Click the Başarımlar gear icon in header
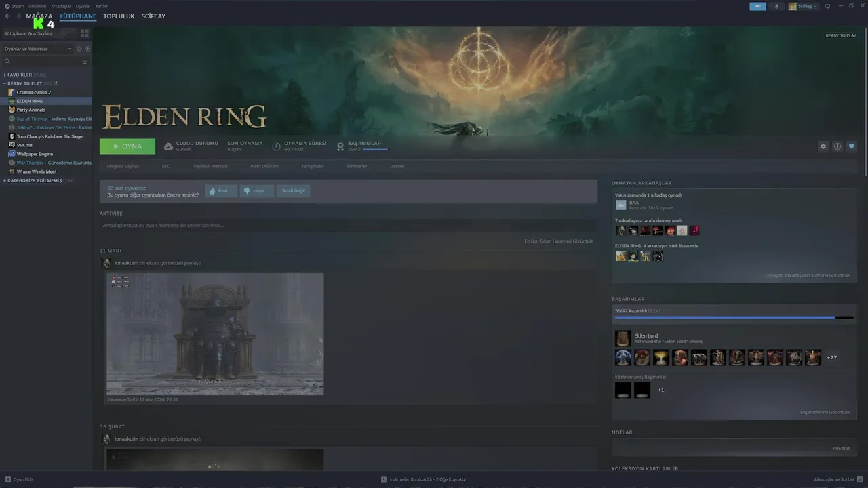868x488 pixels. point(340,146)
